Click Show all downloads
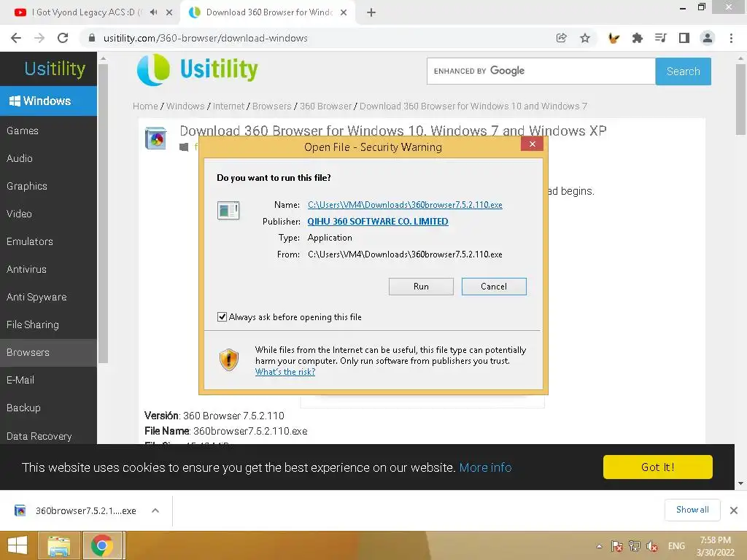The height and width of the screenshot is (560, 747). click(x=692, y=510)
